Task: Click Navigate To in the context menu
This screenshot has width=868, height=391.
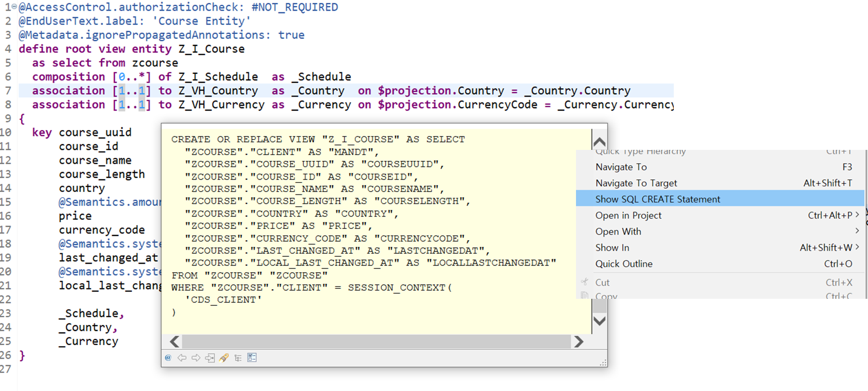Action: pyautogui.click(x=621, y=167)
